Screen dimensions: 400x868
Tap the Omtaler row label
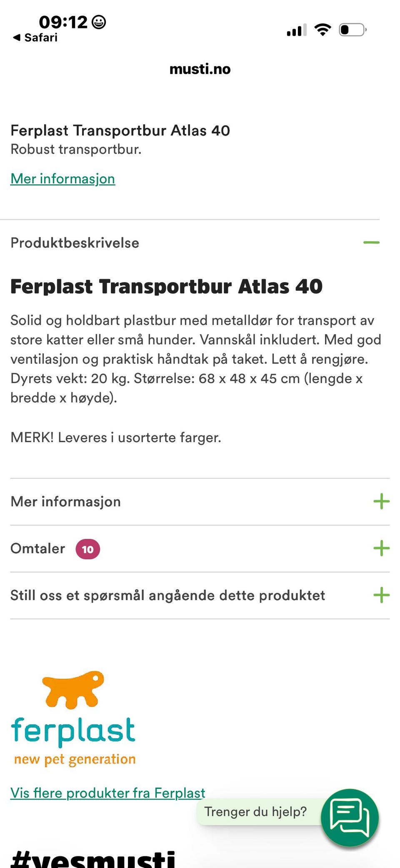(37, 548)
